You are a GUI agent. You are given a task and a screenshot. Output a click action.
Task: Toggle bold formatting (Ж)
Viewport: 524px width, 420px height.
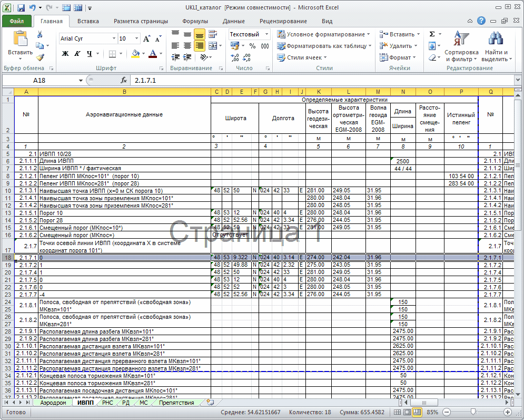[x=65, y=53]
